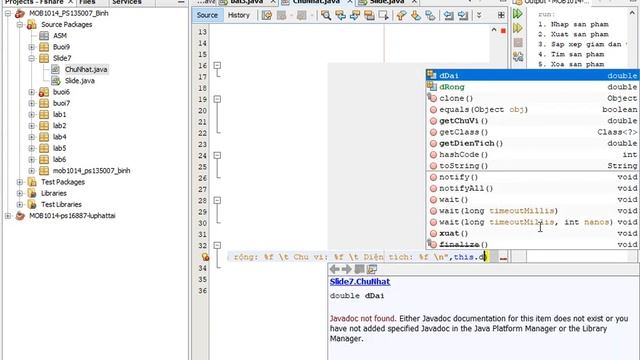
Task: Choose getChuVi() completion
Action: [x=532, y=121]
